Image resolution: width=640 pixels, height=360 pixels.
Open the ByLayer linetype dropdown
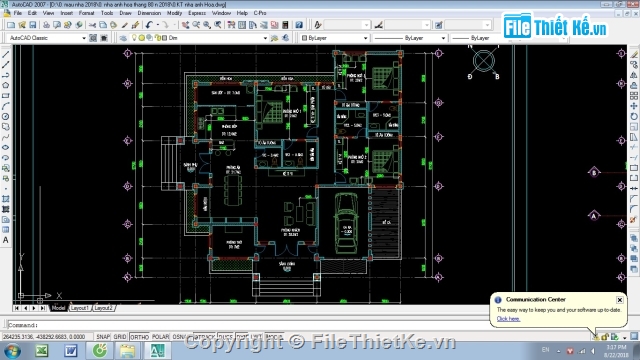(x=409, y=38)
